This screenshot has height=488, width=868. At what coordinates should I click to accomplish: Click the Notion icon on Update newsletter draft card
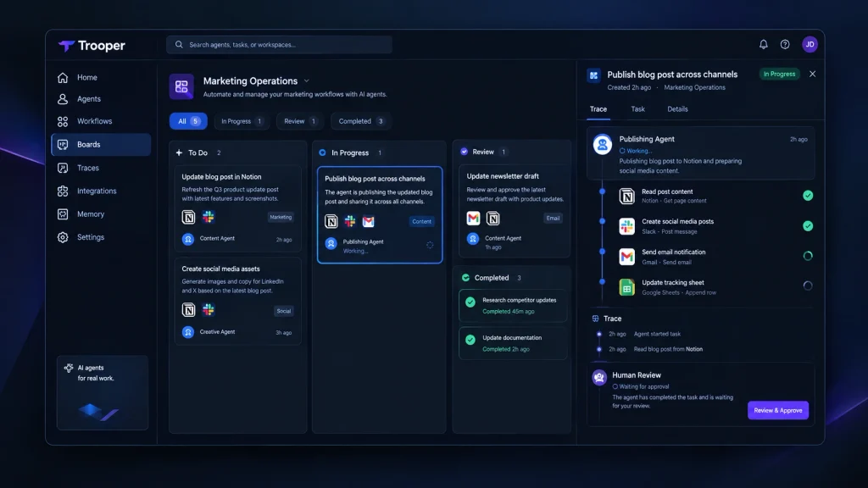492,218
